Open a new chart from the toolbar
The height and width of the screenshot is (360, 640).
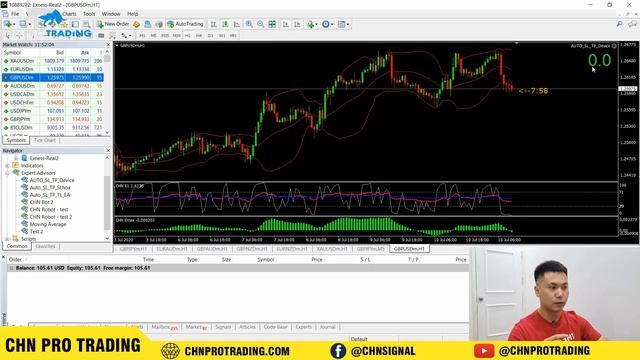point(8,24)
